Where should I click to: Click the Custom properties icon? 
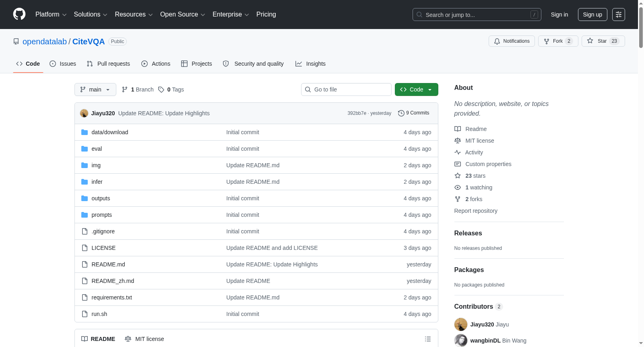pyautogui.click(x=458, y=164)
